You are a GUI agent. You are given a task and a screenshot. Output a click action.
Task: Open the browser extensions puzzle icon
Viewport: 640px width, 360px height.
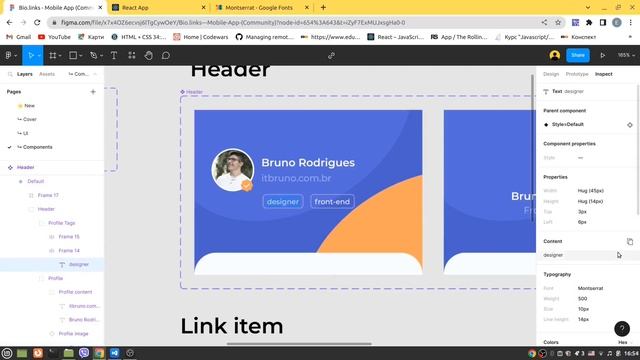coord(589,22)
